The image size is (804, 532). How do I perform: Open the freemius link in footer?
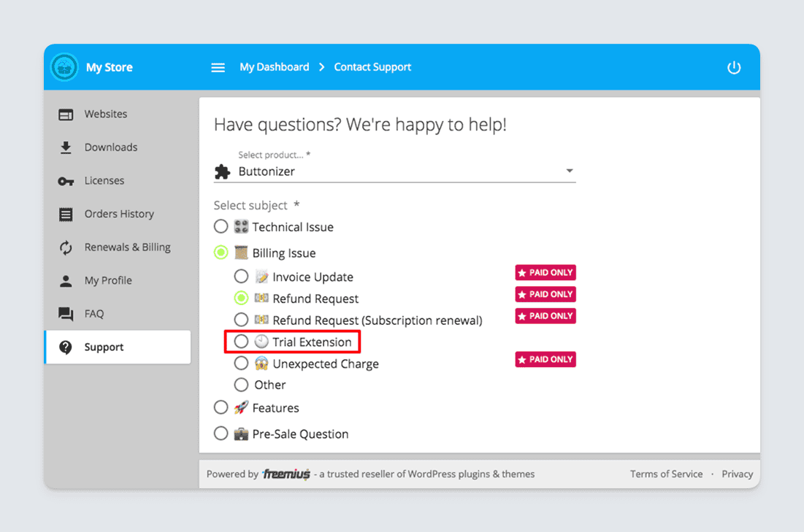pos(286,474)
